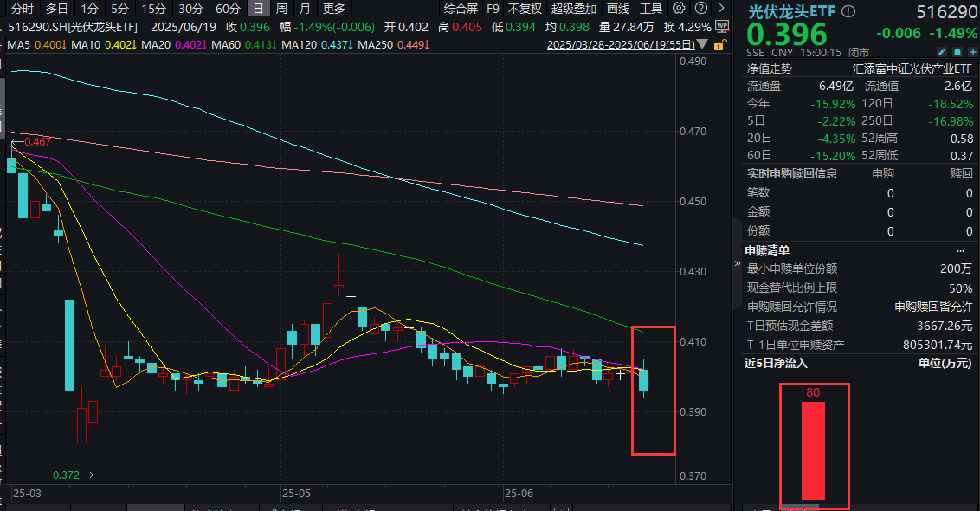Switch to 周 weekly chart tab
The height and width of the screenshot is (511, 980).
pyautogui.click(x=281, y=9)
